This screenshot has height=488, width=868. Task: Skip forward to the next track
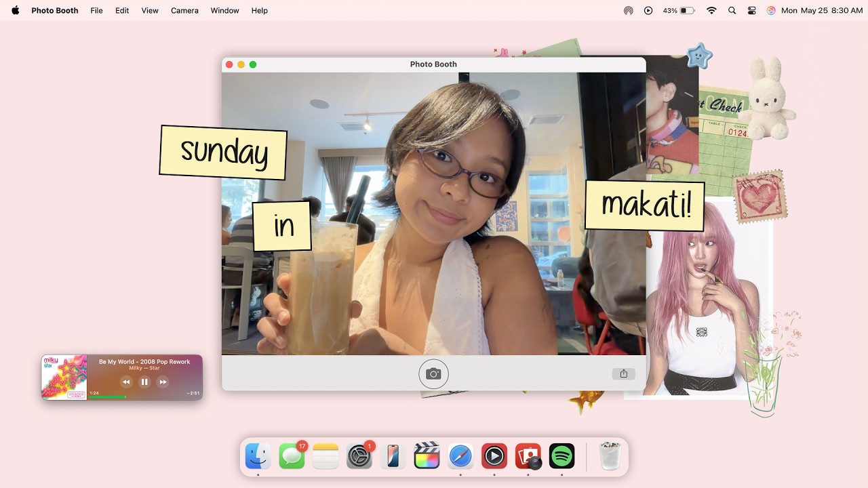[x=163, y=382]
